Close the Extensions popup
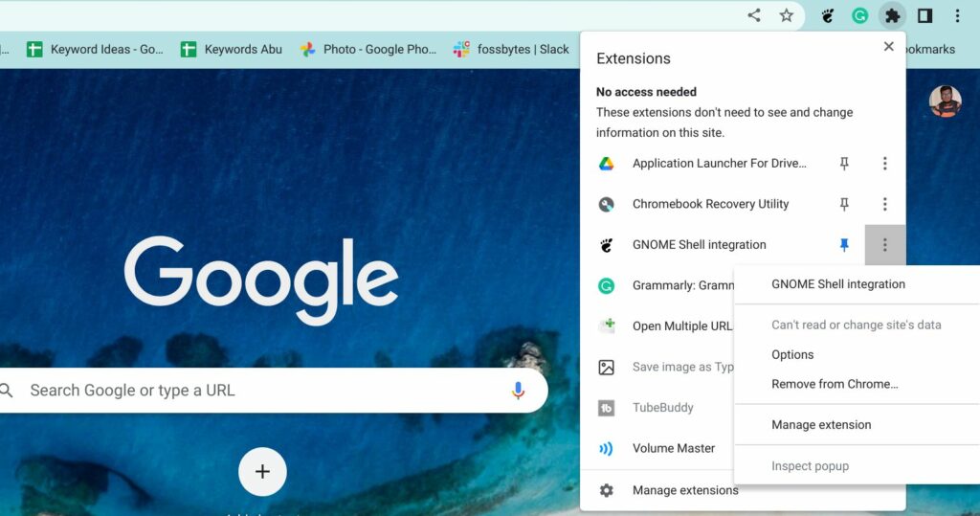This screenshot has width=980, height=516. (889, 46)
